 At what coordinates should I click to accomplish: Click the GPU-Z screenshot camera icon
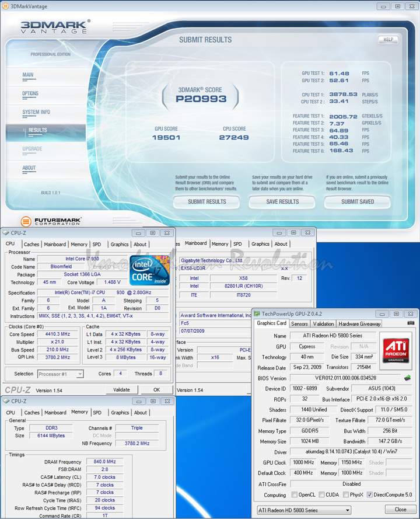click(410, 323)
